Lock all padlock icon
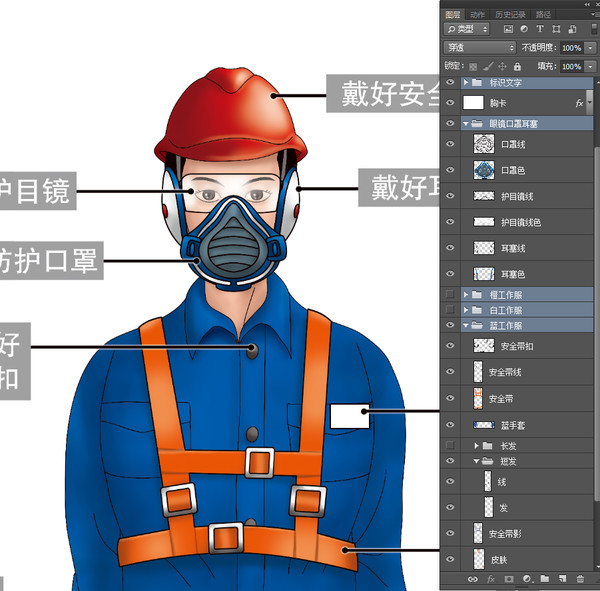The height and width of the screenshot is (591, 600). coord(517,67)
